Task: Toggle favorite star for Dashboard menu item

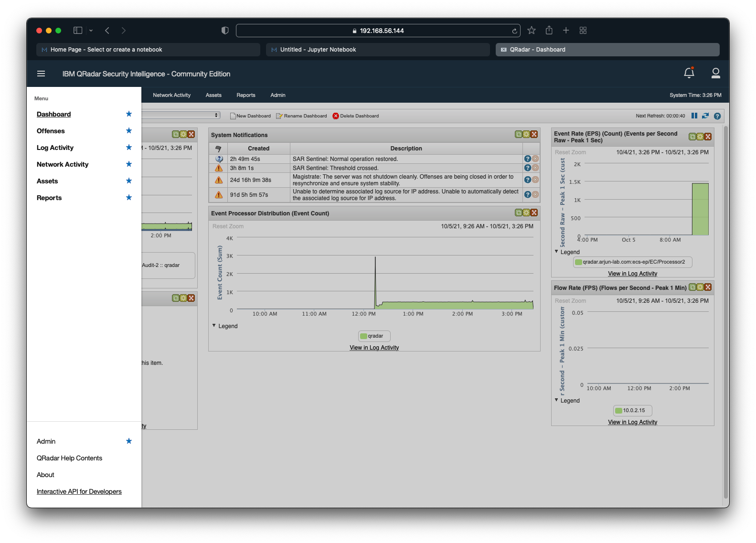Action: pyautogui.click(x=128, y=114)
